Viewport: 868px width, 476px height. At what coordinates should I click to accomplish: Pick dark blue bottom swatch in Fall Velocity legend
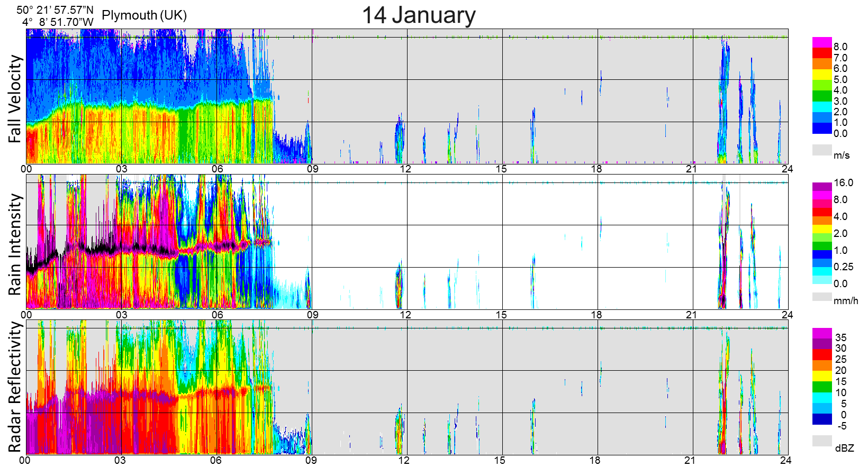click(822, 129)
